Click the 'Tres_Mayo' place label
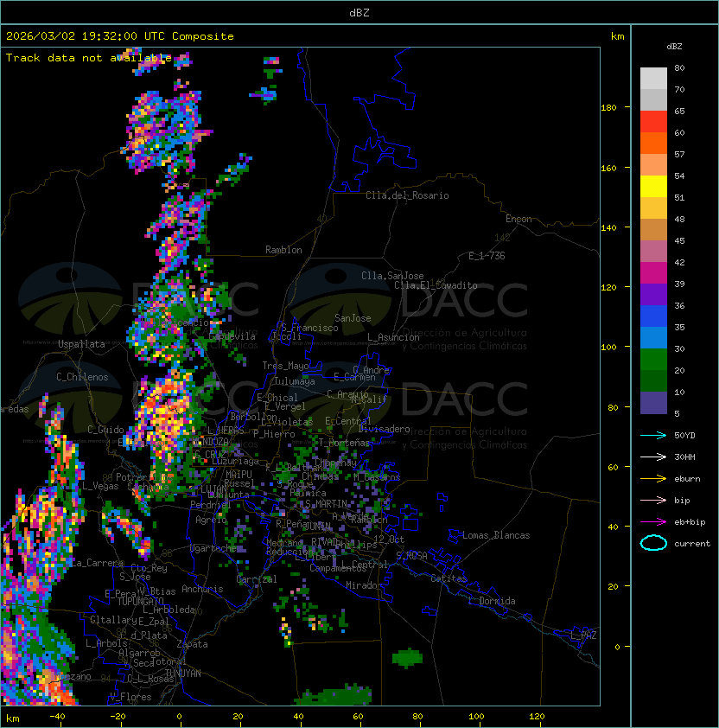The image size is (719, 728). 285,366
